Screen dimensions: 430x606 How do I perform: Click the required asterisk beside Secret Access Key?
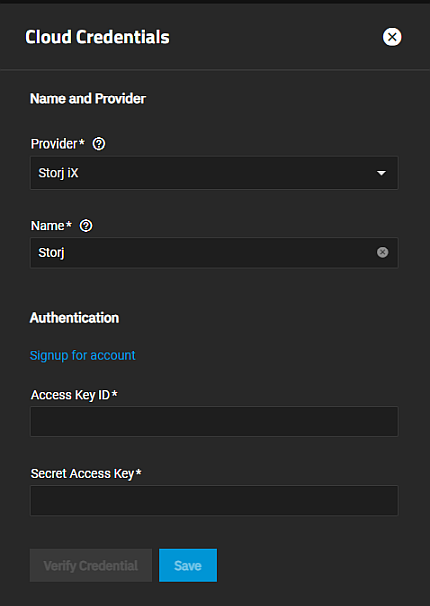click(x=139, y=472)
